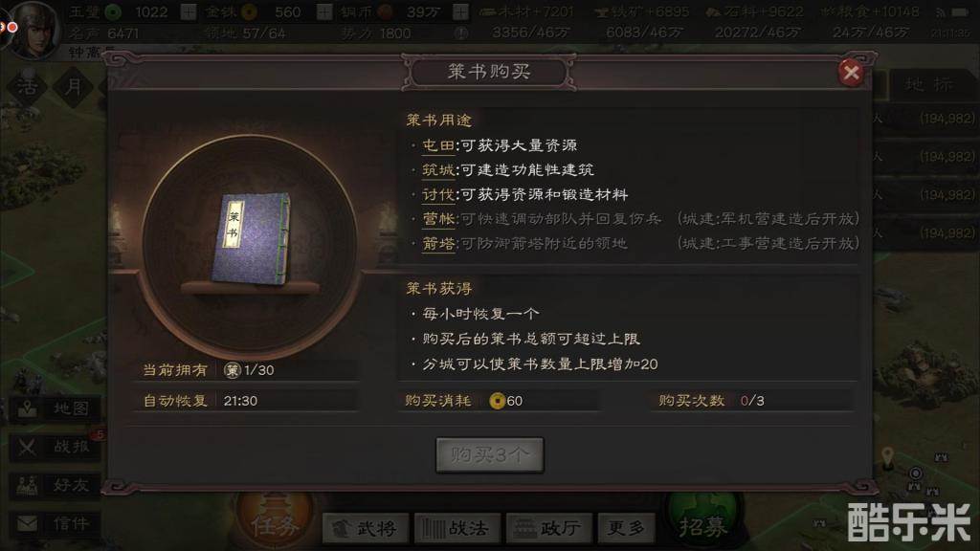The height and width of the screenshot is (551, 980).
Task: Open 好友 friends from sidebar
Action: (55, 485)
